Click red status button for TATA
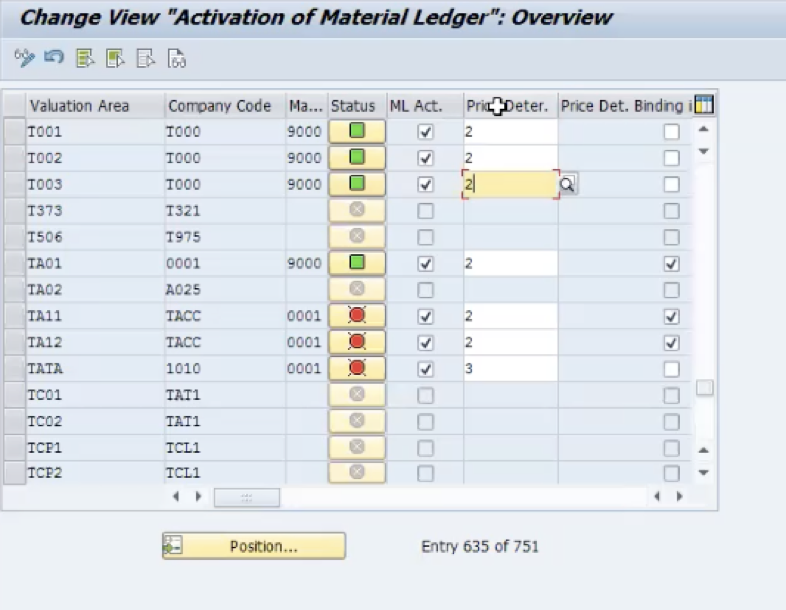 click(x=357, y=368)
